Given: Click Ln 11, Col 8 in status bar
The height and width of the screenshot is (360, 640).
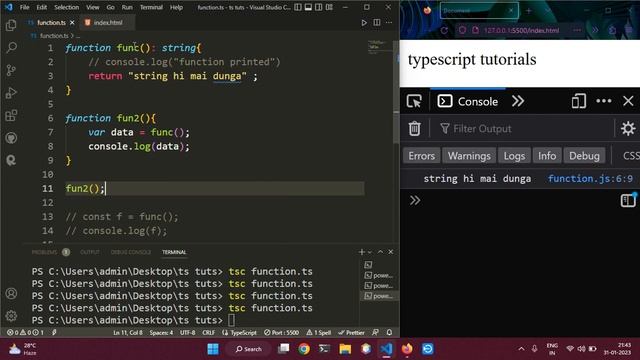Looking at the screenshot, I should [x=128, y=333].
